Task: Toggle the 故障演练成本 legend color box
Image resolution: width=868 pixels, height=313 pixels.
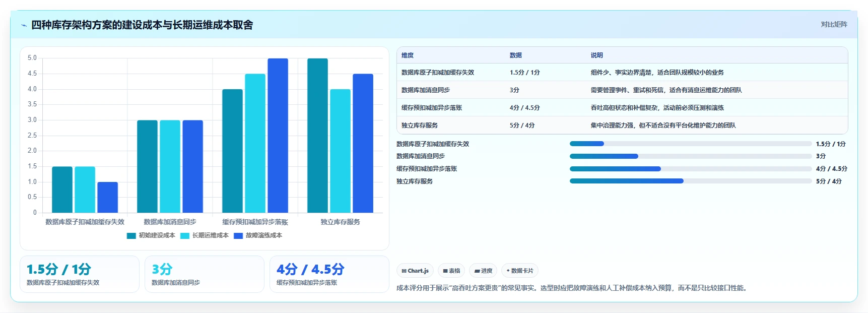Action: coord(238,235)
